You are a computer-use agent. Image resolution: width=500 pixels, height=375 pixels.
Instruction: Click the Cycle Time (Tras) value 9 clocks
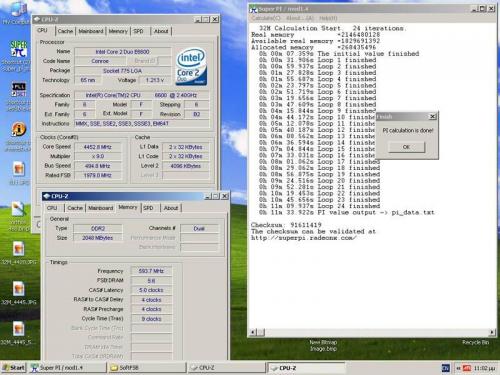tap(151, 319)
